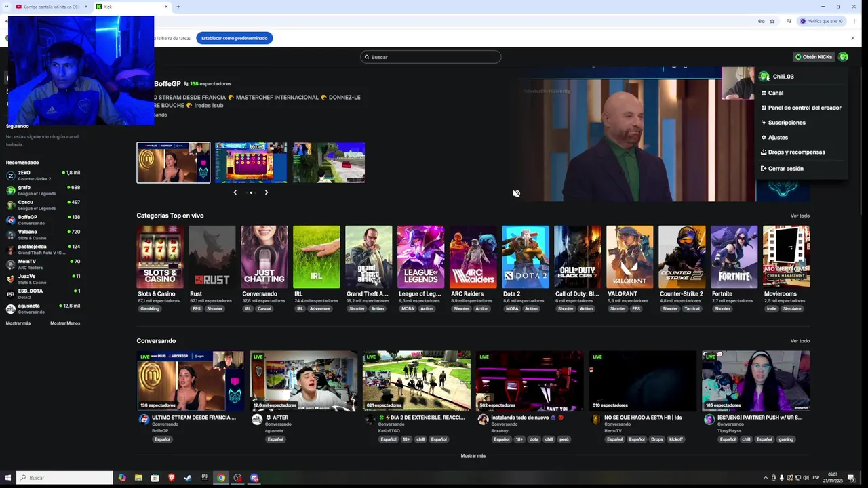Open the IRL category cover

317,257
